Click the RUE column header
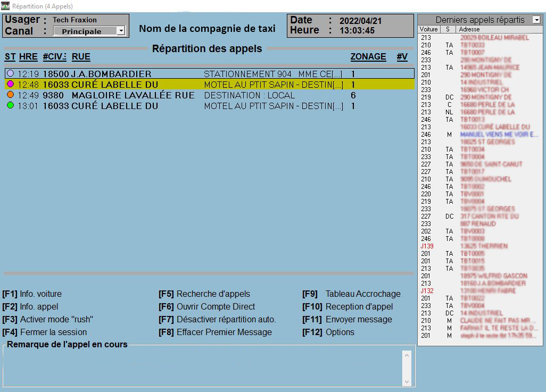 (81, 57)
